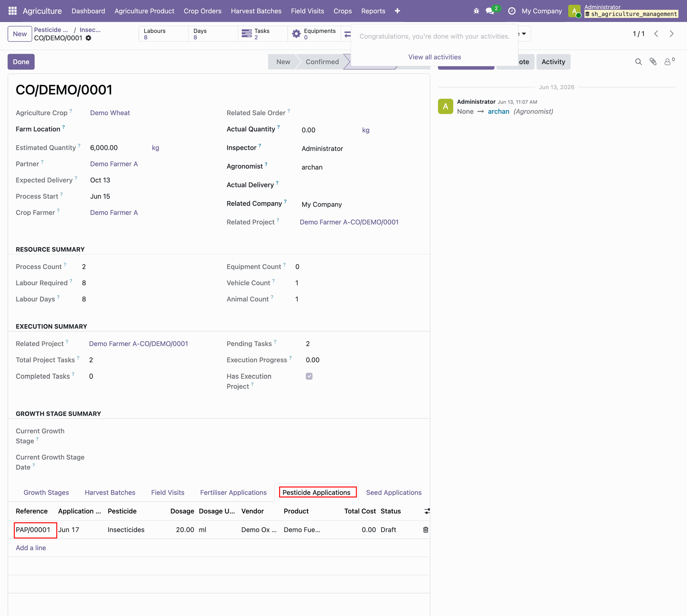Select the Field Visits tab

tap(167, 493)
